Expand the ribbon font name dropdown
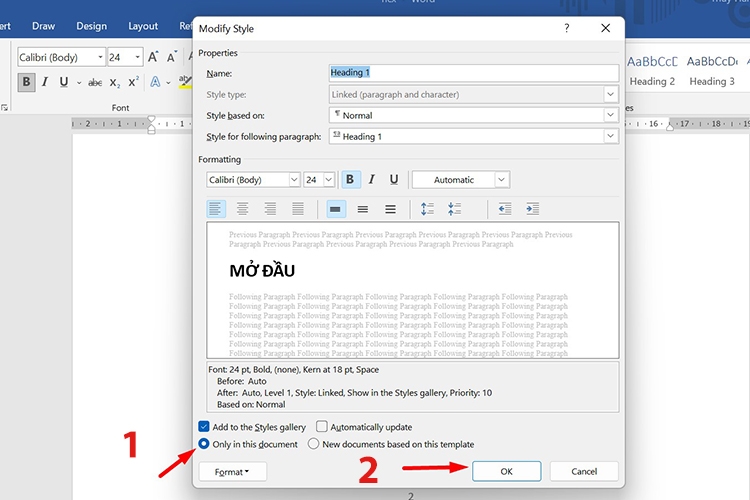The height and width of the screenshot is (500, 750). tap(100, 57)
